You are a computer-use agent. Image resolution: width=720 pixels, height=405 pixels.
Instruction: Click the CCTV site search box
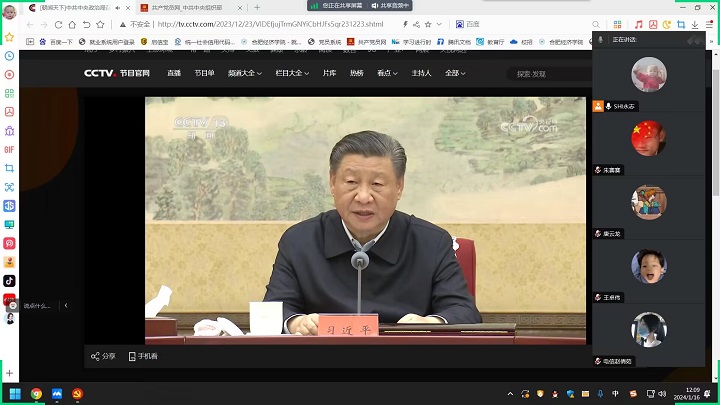point(550,74)
